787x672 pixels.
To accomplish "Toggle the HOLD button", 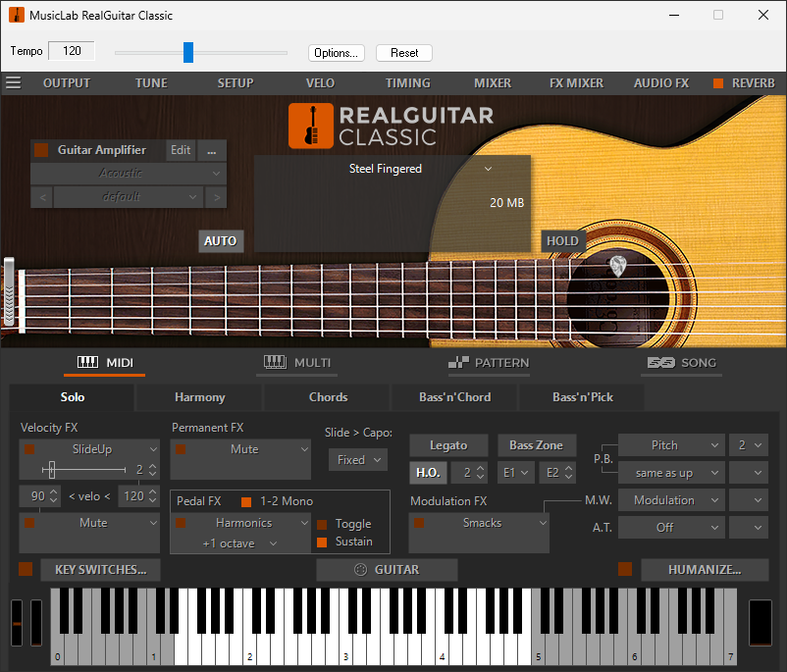I will [562, 241].
